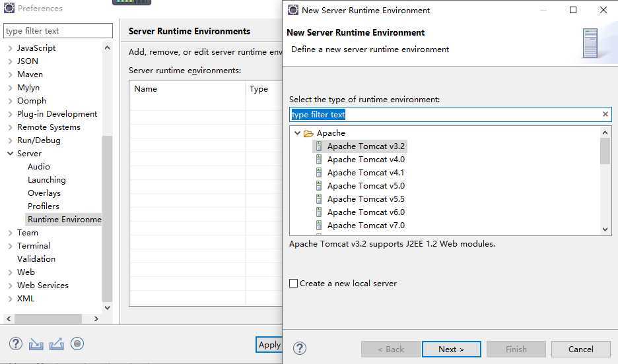Select the Launching preference page
The height and width of the screenshot is (364, 618).
point(46,180)
